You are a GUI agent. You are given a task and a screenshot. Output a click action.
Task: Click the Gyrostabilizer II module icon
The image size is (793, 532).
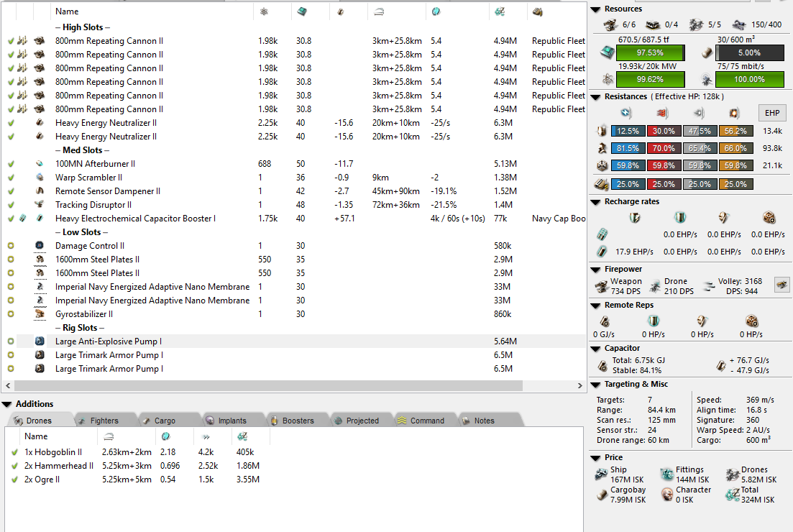click(x=39, y=314)
